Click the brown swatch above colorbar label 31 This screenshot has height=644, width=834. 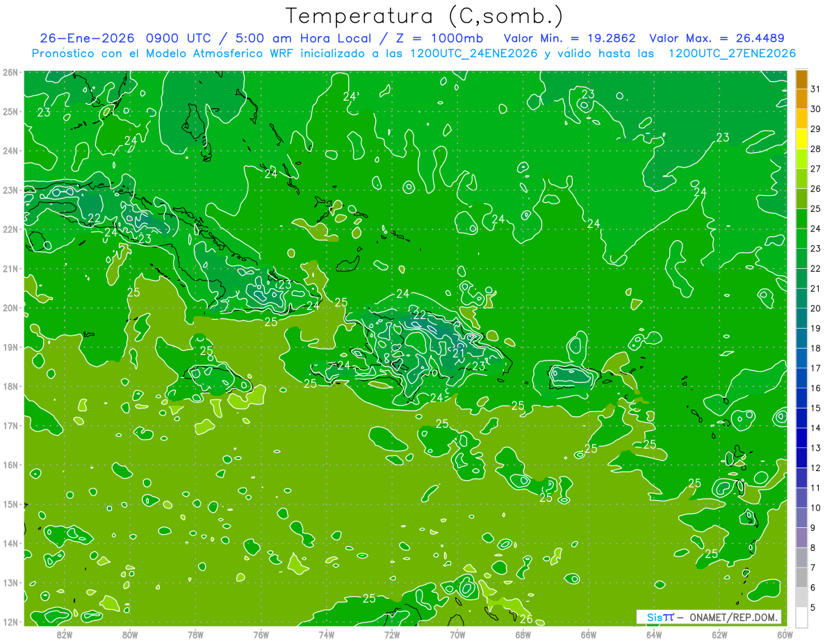click(801, 79)
